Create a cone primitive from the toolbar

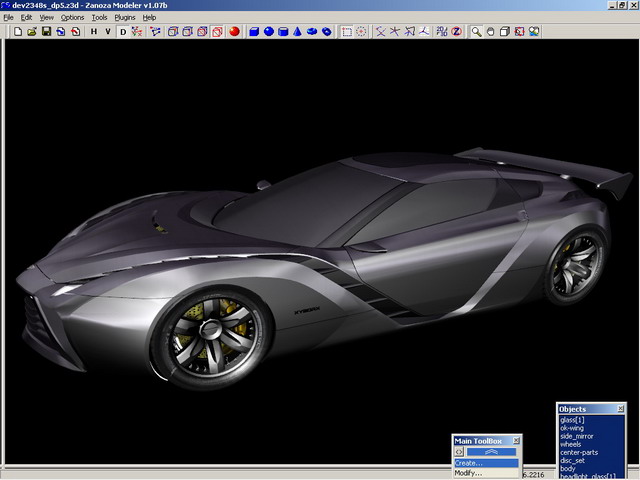click(x=298, y=32)
